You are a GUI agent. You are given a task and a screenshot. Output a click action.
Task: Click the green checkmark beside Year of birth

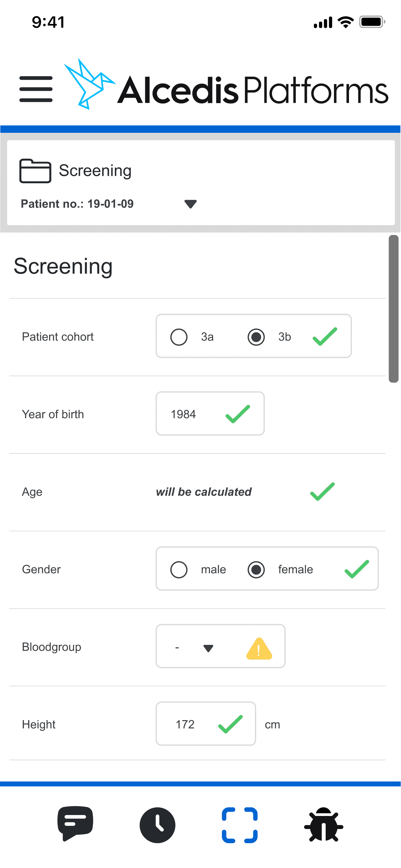(238, 414)
